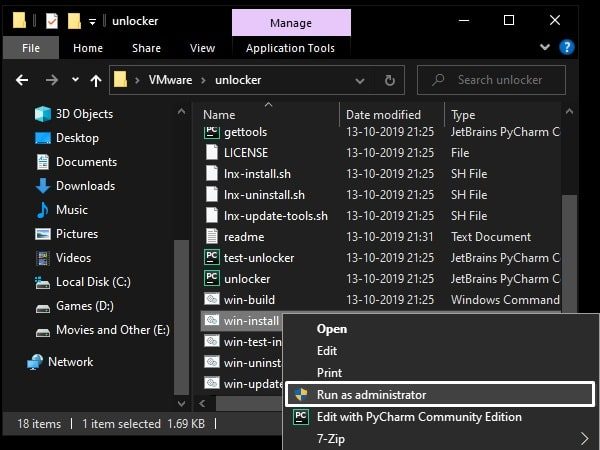Image resolution: width=600 pixels, height=450 pixels.
Task: Click the win-test-in script icon
Action: (212, 341)
